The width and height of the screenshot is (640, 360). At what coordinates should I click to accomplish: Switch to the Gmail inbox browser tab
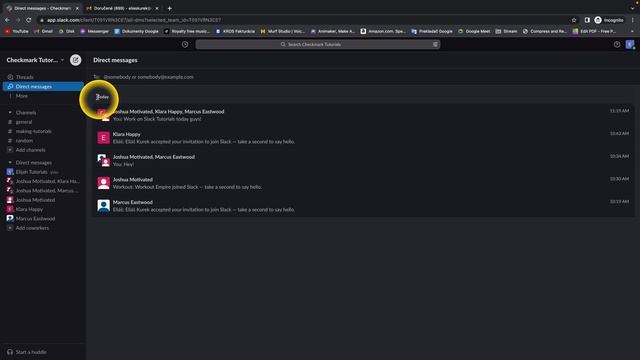[x=122, y=8]
